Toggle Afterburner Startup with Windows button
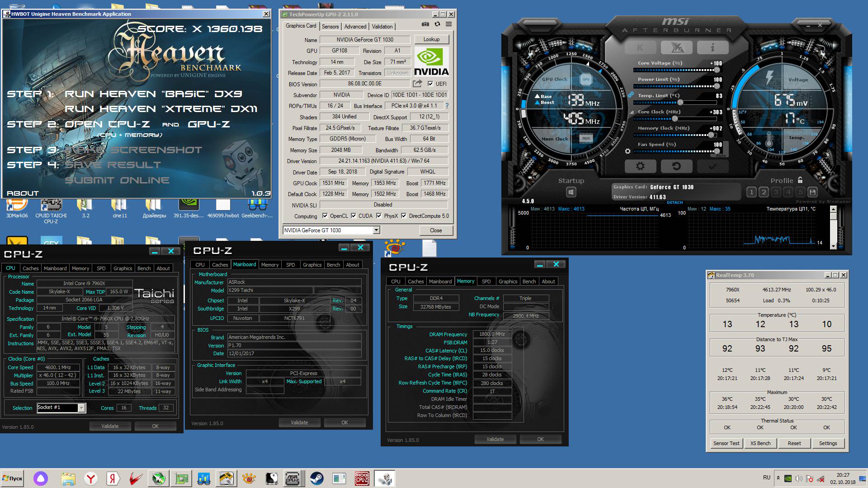This screenshot has width=868, height=488. point(571,192)
